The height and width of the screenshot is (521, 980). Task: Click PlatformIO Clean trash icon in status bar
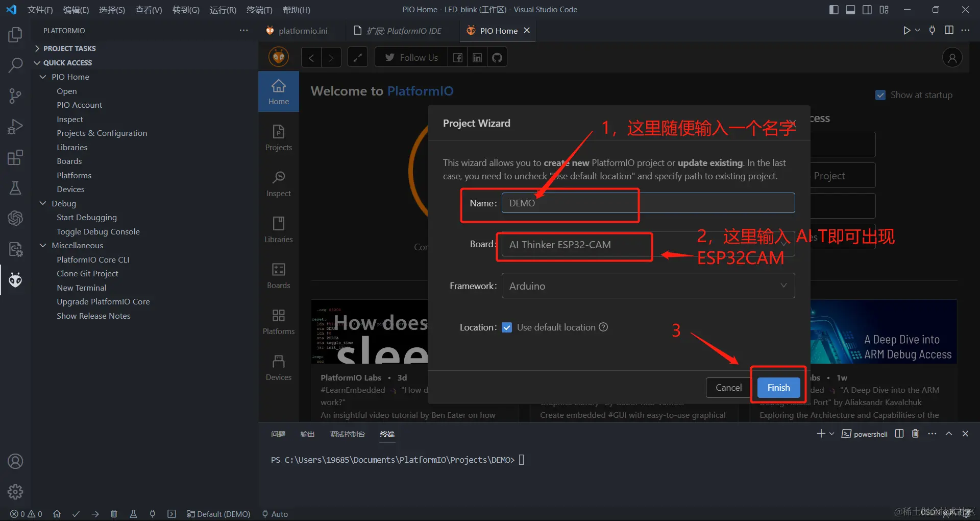click(114, 514)
